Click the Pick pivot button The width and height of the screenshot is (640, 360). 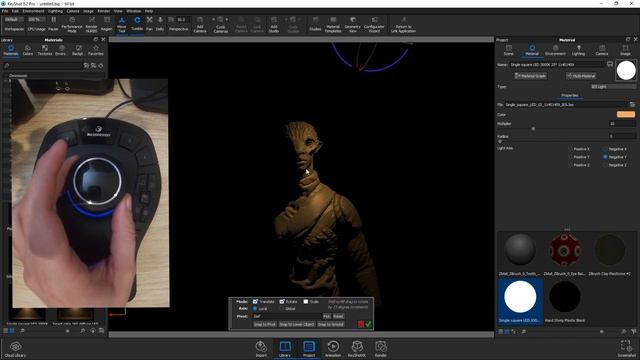click(x=327, y=316)
